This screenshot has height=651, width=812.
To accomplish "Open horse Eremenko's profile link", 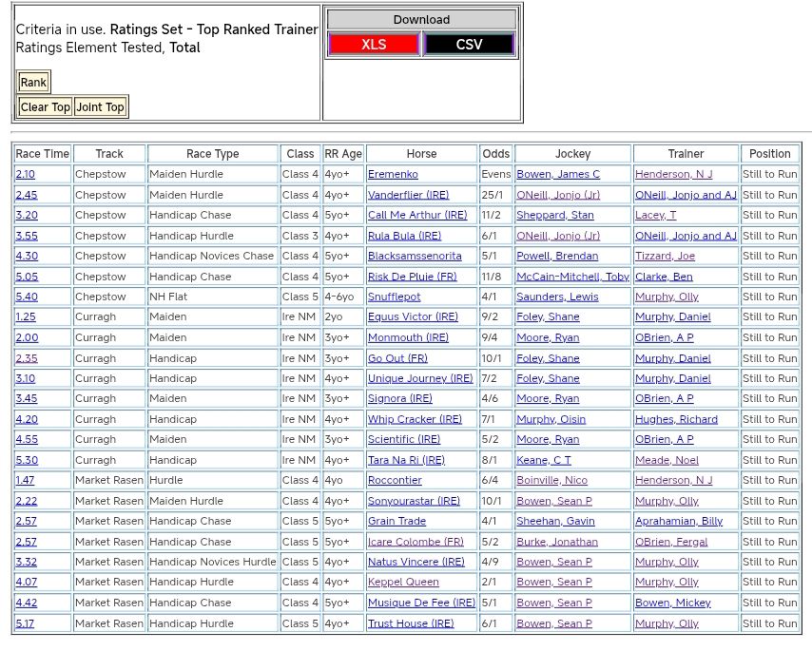I will pos(393,175).
